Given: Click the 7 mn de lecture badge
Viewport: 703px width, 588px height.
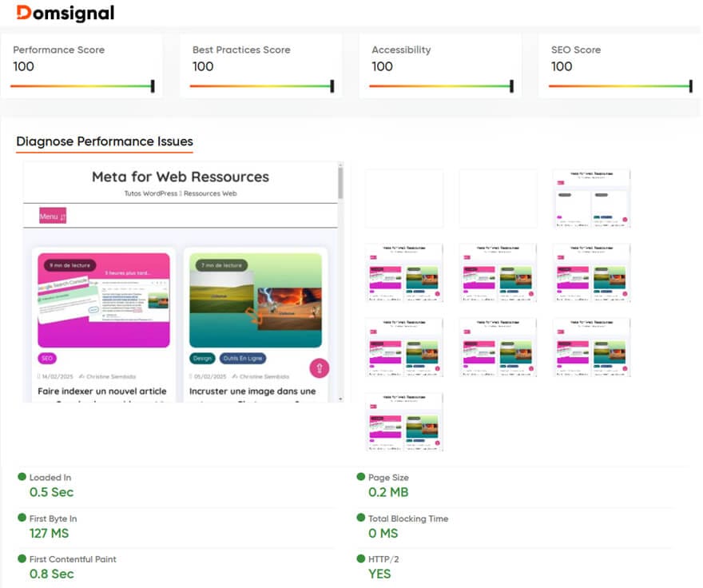Looking at the screenshot, I should pos(221,265).
